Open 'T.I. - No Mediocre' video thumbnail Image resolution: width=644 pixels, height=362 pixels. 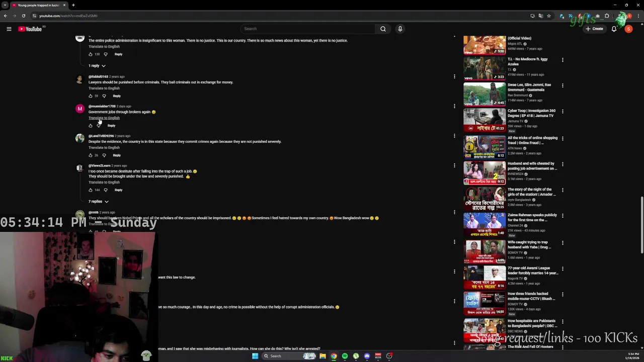pyautogui.click(x=485, y=68)
